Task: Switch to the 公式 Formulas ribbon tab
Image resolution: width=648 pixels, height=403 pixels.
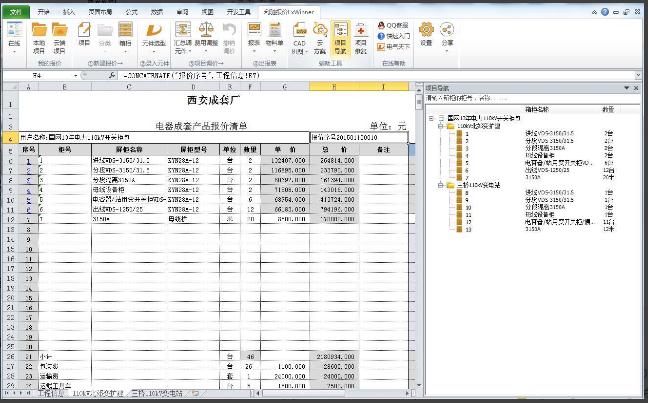Action: tap(131, 12)
